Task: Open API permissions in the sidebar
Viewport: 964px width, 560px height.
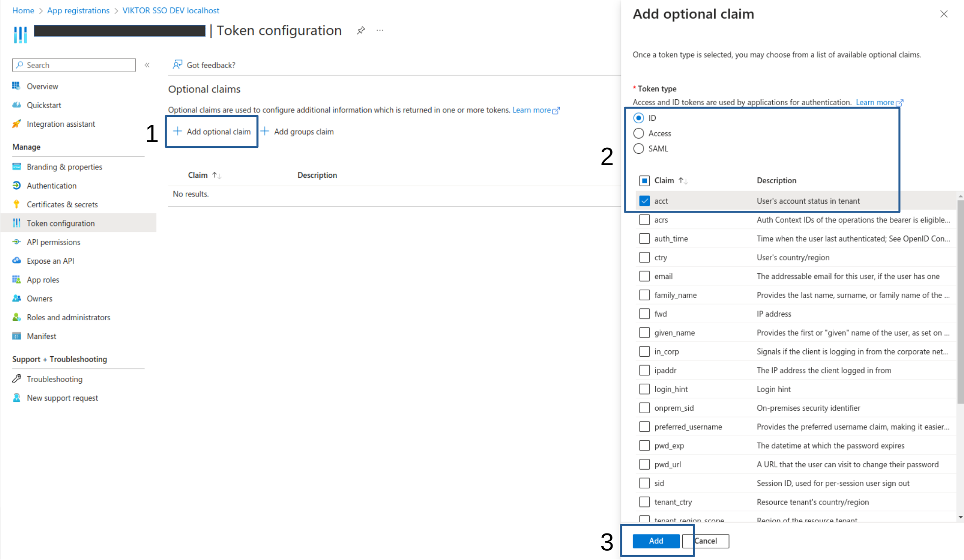Action: click(53, 242)
